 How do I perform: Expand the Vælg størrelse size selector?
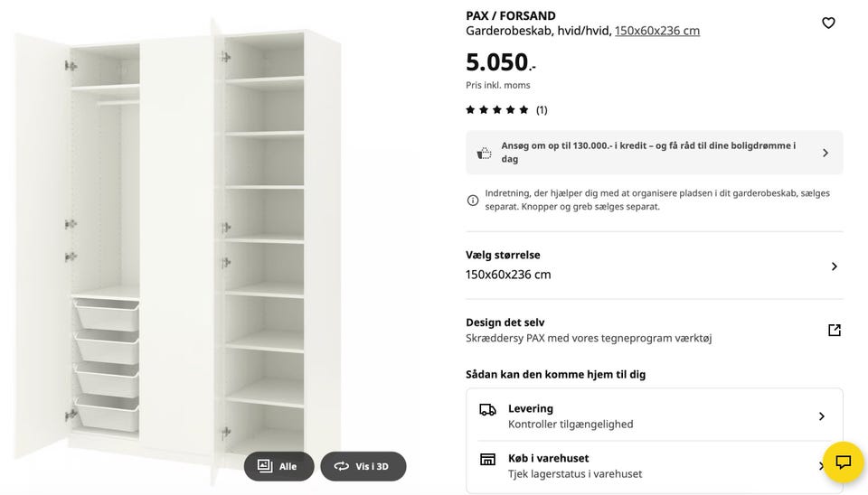click(834, 266)
